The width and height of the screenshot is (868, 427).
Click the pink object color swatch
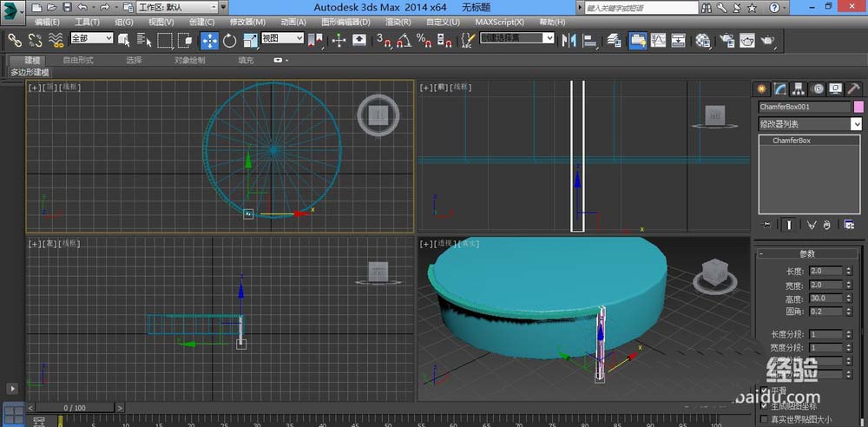click(858, 107)
